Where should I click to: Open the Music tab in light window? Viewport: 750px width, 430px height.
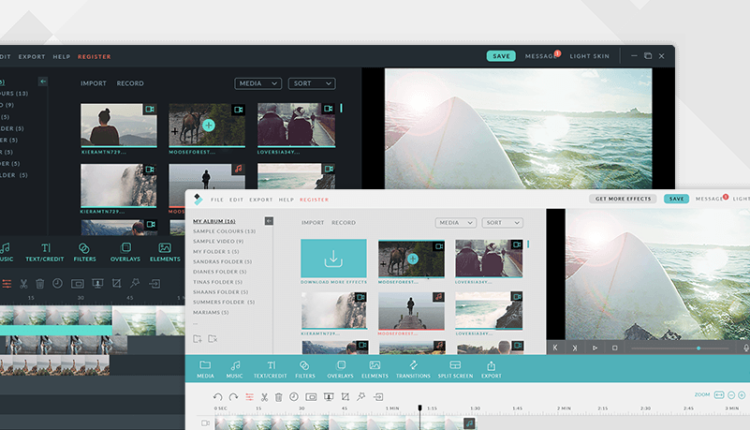click(x=234, y=369)
